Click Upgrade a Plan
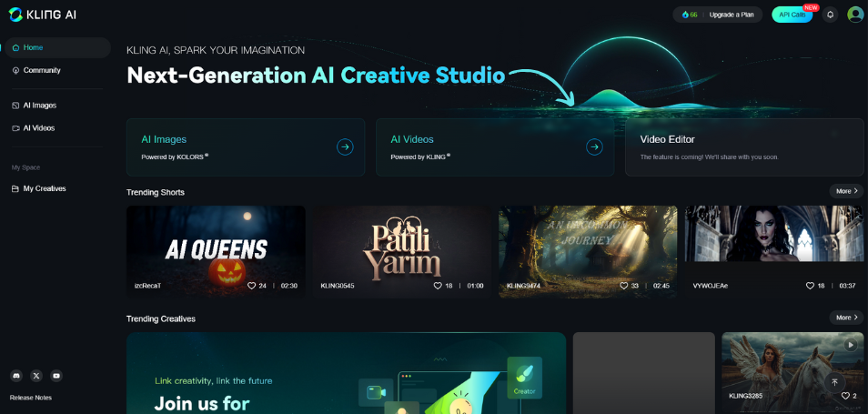This screenshot has width=868, height=414. pos(732,15)
